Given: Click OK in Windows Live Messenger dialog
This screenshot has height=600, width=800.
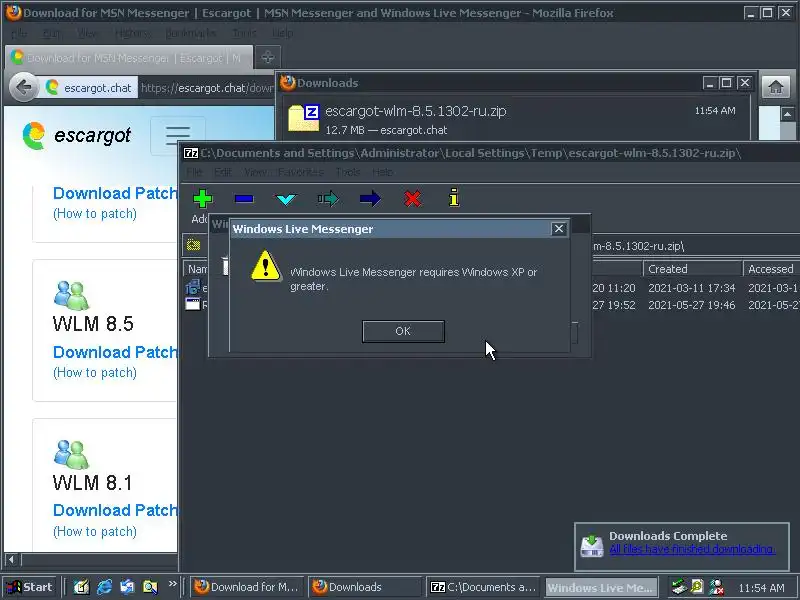Looking at the screenshot, I should (x=403, y=331).
